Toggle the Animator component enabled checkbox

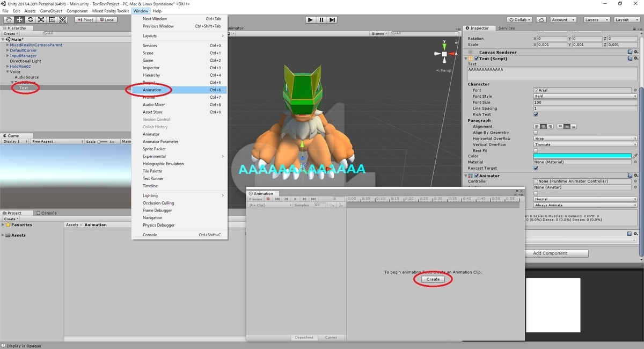pyautogui.click(x=476, y=176)
